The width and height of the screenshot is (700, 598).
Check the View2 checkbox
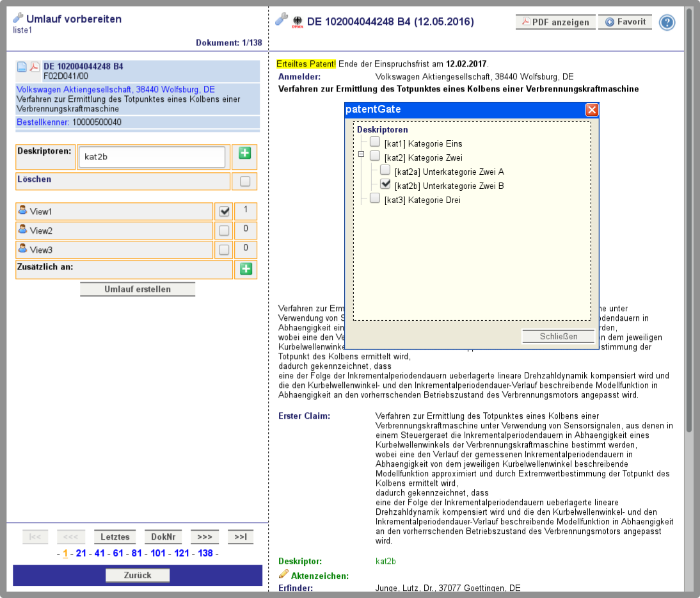point(224,230)
